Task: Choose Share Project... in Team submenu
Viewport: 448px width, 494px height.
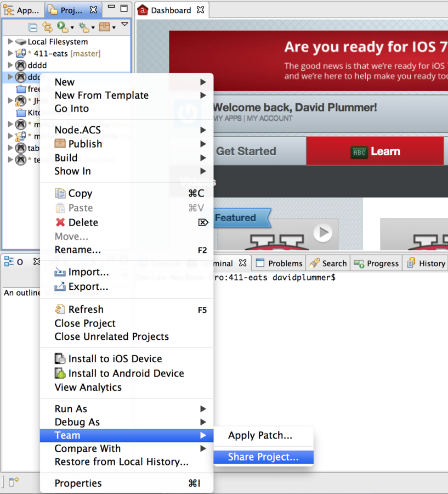Action: pos(264,457)
